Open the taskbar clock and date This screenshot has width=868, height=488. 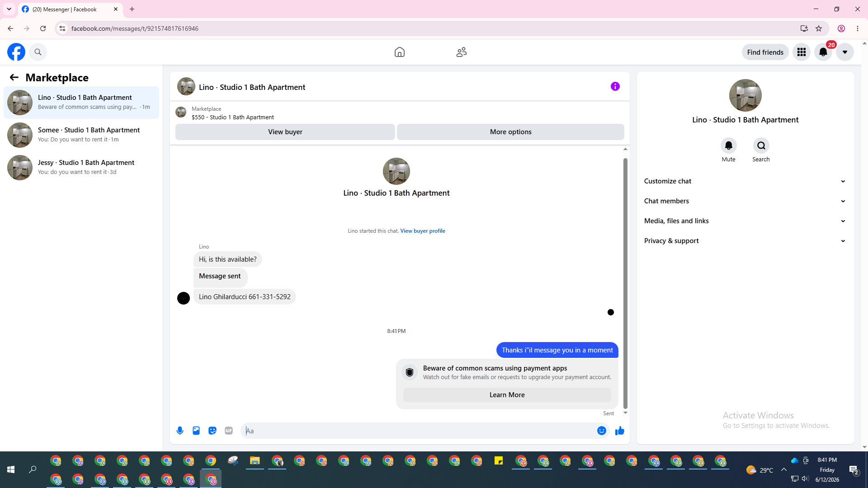pyautogui.click(x=827, y=470)
